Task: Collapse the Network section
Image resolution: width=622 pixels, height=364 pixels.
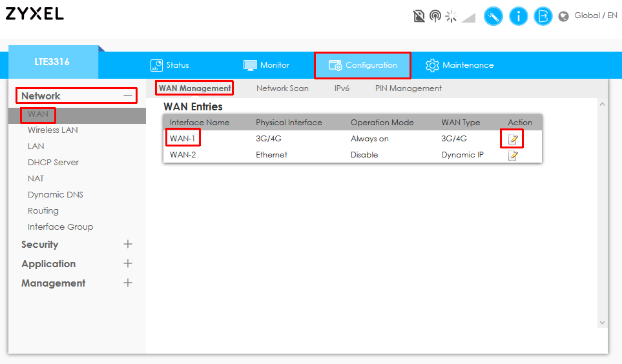Action: pyautogui.click(x=128, y=96)
